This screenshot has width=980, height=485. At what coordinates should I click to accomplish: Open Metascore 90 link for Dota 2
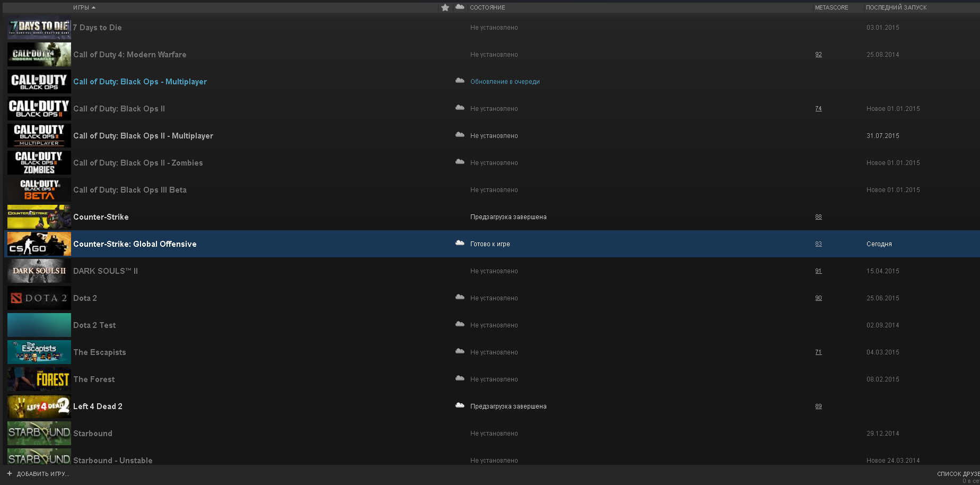tap(818, 298)
